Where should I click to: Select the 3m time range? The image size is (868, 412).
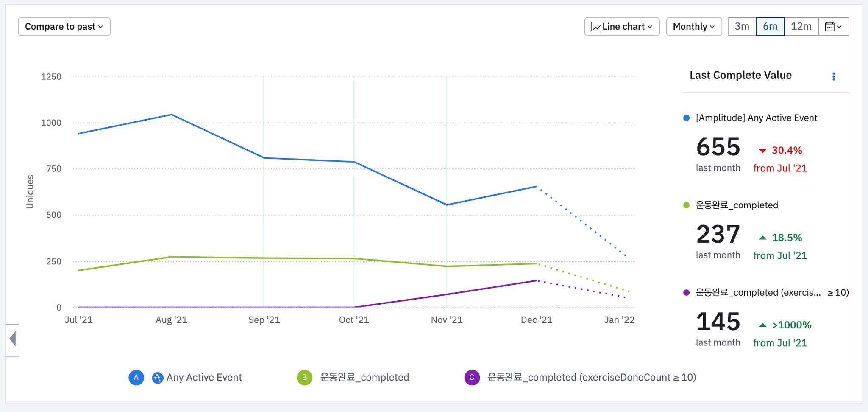742,27
